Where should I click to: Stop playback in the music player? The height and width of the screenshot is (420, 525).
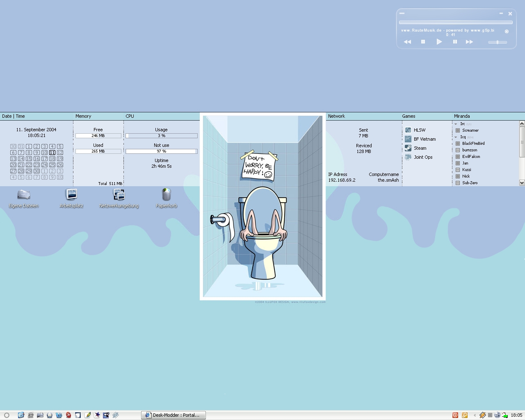423,42
